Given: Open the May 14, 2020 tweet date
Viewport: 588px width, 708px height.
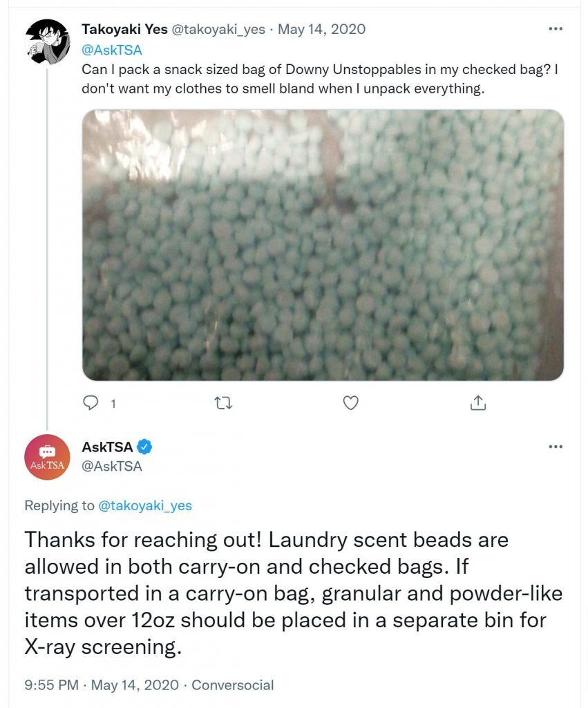Looking at the screenshot, I should pyautogui.click(x=321, y=29).
